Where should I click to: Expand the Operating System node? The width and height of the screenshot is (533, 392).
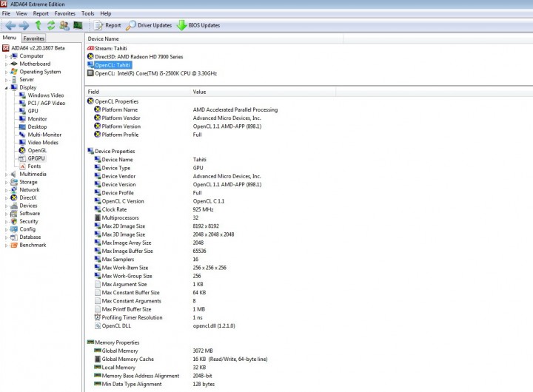click(6, 72)
